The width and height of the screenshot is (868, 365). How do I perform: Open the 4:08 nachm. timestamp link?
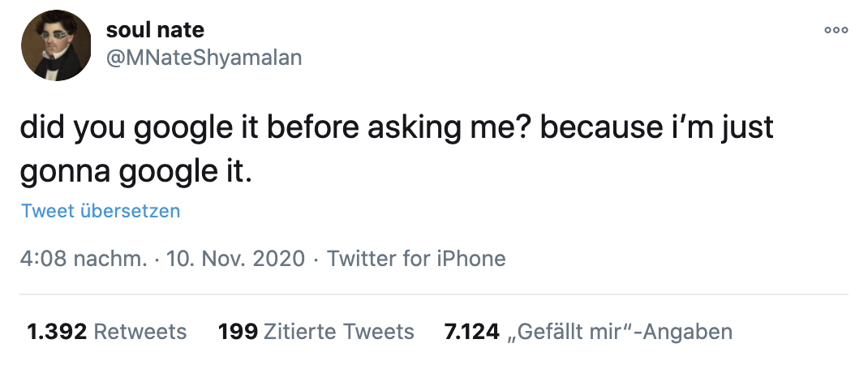coord(84,259)
